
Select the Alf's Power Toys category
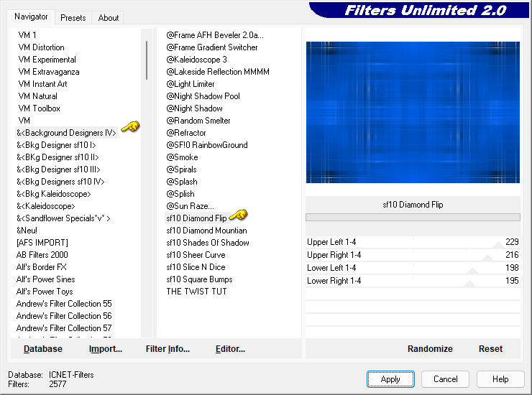(45, 292)
